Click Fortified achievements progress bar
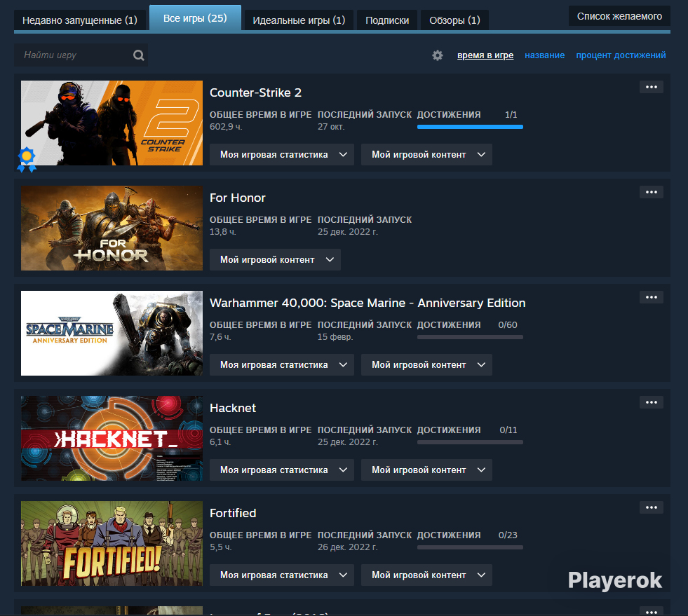Viewport: 688px width, 616px height. [470, 547]
